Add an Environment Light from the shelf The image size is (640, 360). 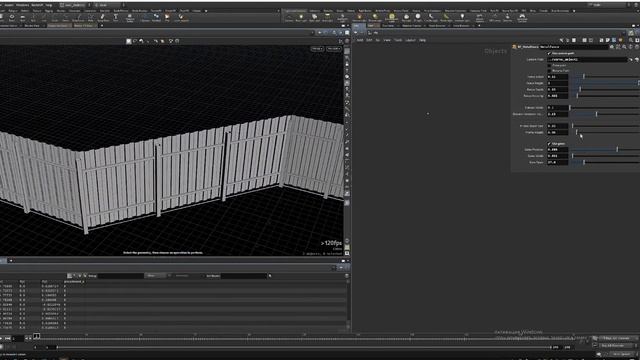391,18
